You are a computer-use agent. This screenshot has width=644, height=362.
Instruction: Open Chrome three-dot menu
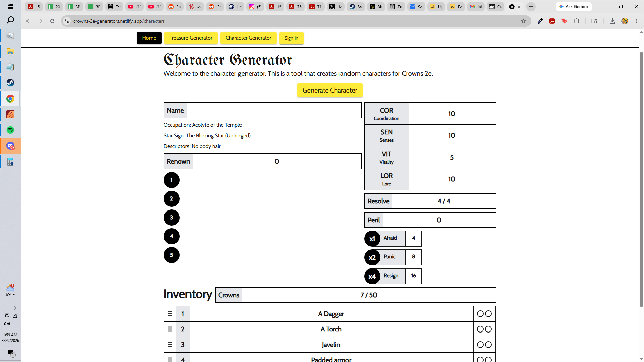click(x=636, y=21)
